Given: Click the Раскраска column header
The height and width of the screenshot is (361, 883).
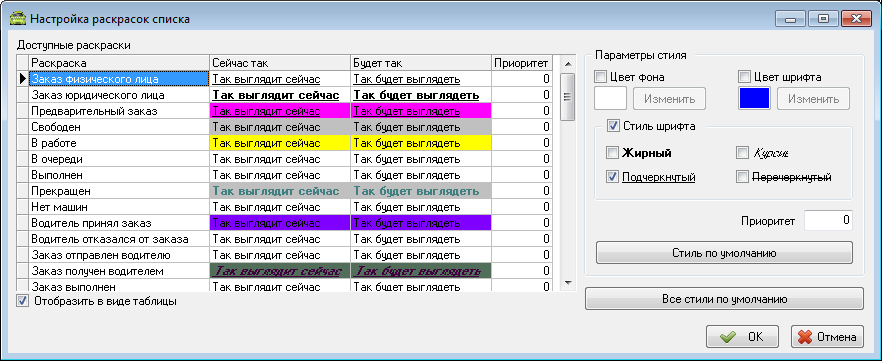Looking at the screenshot, I should (x=119, y=63).
